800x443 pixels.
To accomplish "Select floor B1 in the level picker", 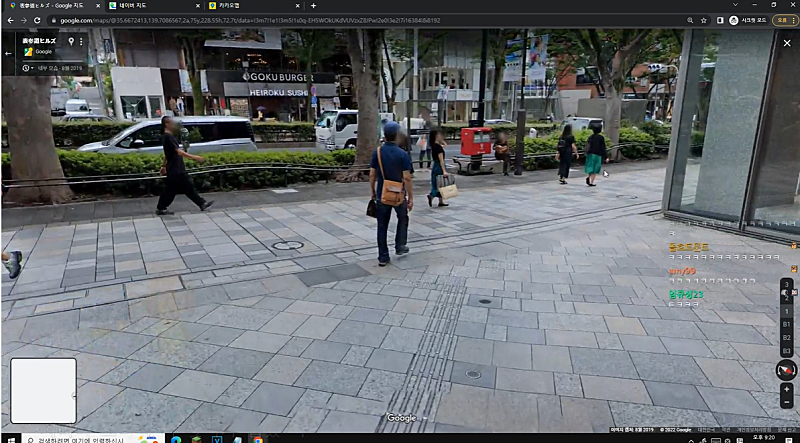I will pyautogui.click(x=786, y=324).
